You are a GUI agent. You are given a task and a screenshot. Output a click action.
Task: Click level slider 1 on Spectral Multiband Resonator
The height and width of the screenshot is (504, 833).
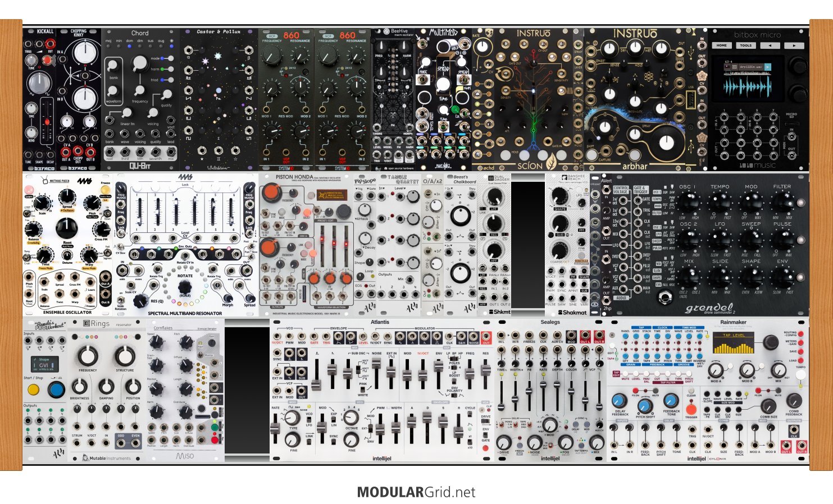(x=139, y=211)
